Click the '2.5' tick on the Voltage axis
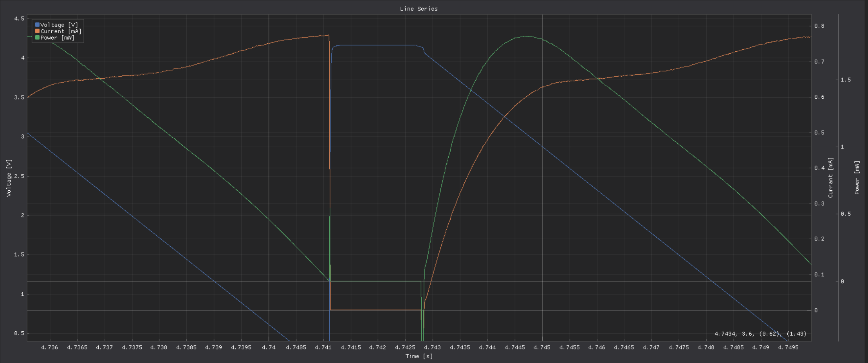This screenshot has width=868, height=363. (19, 176)
